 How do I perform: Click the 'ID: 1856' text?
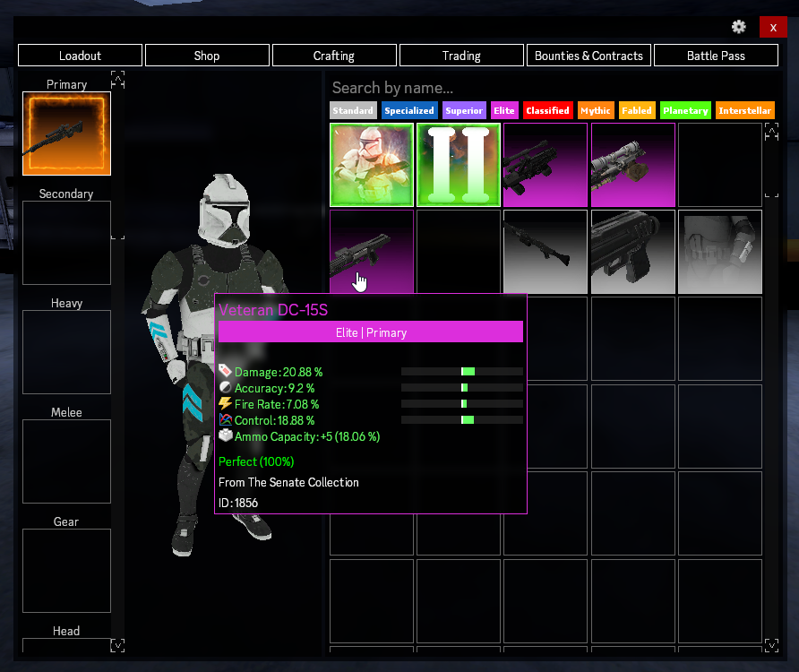238,504
